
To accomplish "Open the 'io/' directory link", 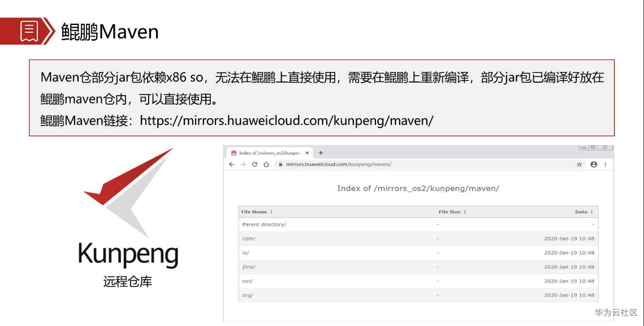I will pyautogui.click(x=245, y=253).
